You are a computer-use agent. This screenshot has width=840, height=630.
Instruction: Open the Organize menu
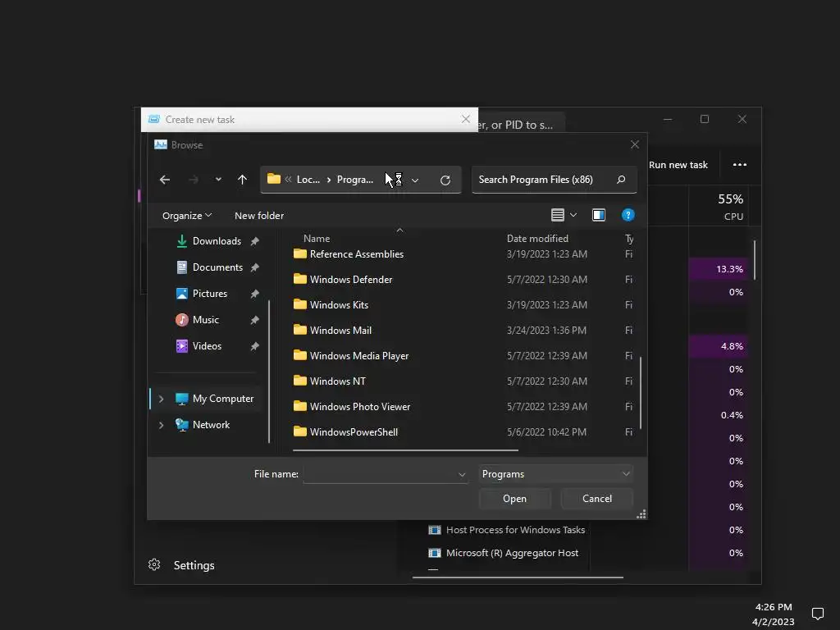pyautogui.click(x=187, y=216)
